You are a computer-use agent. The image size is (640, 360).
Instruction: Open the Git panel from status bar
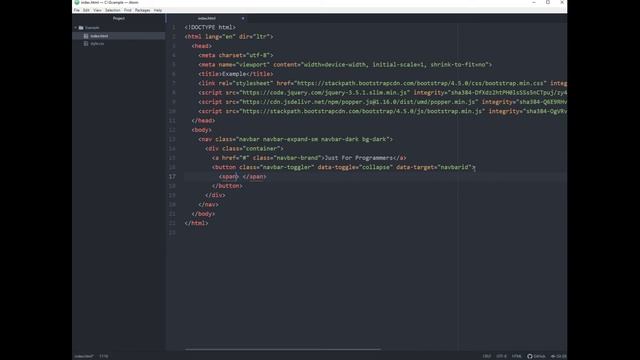558,356
